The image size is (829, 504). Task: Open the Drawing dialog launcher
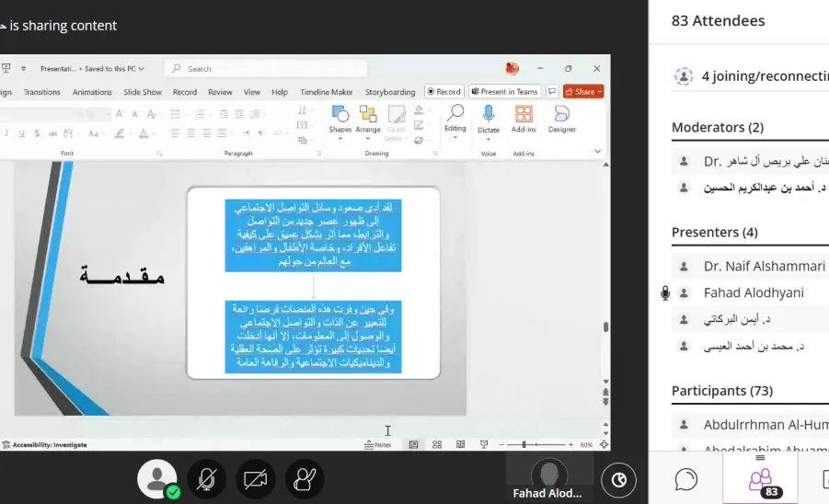(435, 154)
